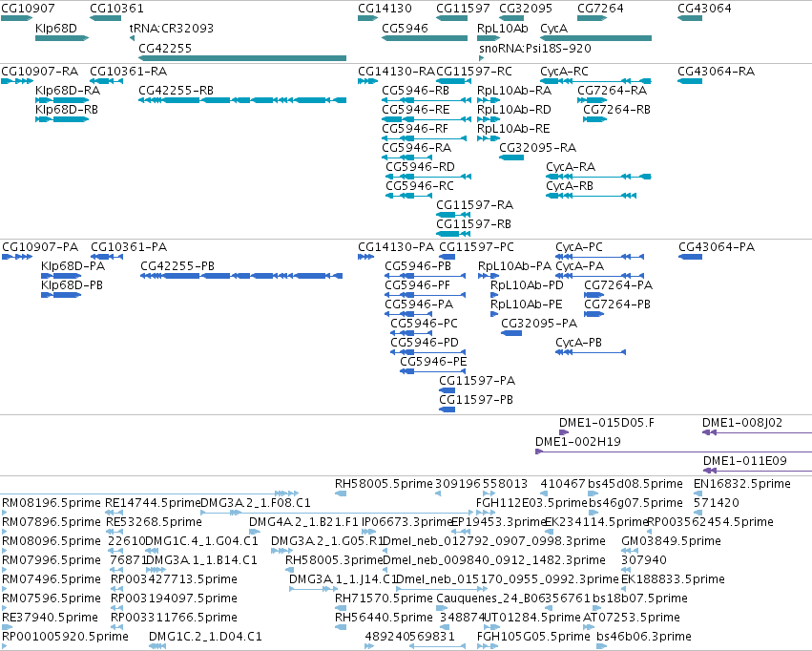This screenshot has width=812, height=651.
Task: Click the bs45d08.5prime EST label
Action: coord(635,483)
